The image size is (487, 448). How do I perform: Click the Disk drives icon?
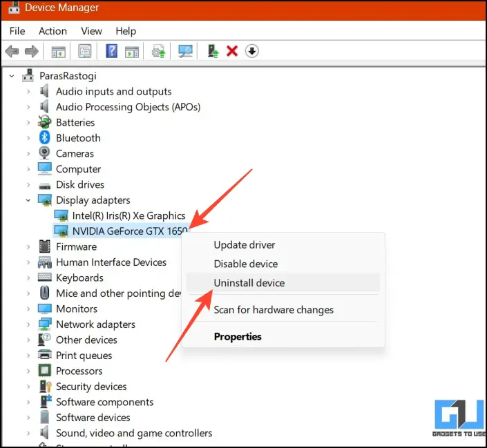[45, 186]
